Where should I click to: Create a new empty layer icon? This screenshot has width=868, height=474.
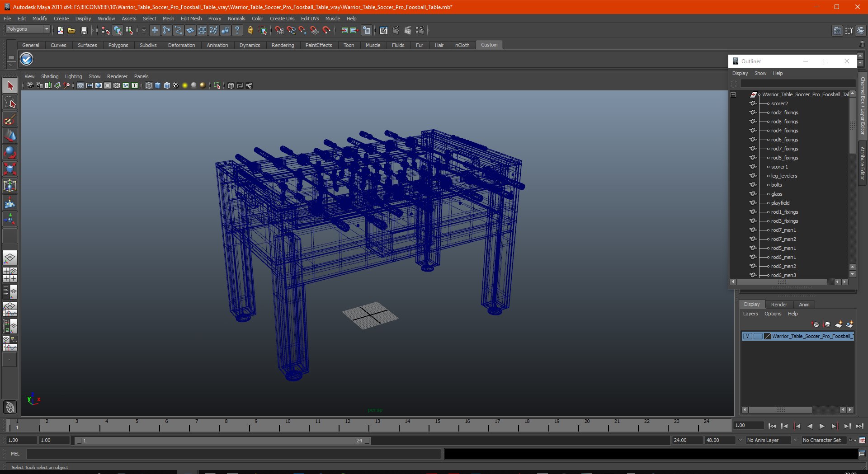click(839, 324)
